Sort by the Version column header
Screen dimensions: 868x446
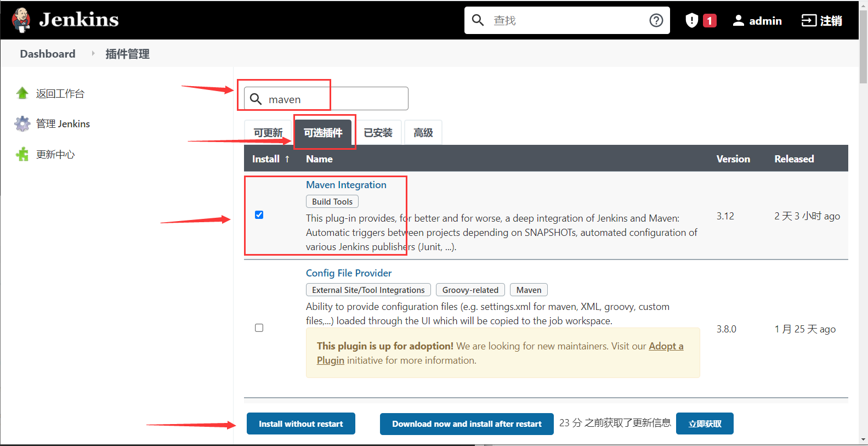coord(733,159)
